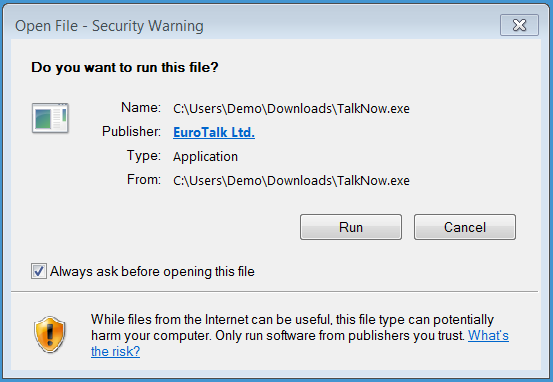Click the application file icon
This screenshot has width=553, height=382.
pyautogui.click(x=50, y=118)
